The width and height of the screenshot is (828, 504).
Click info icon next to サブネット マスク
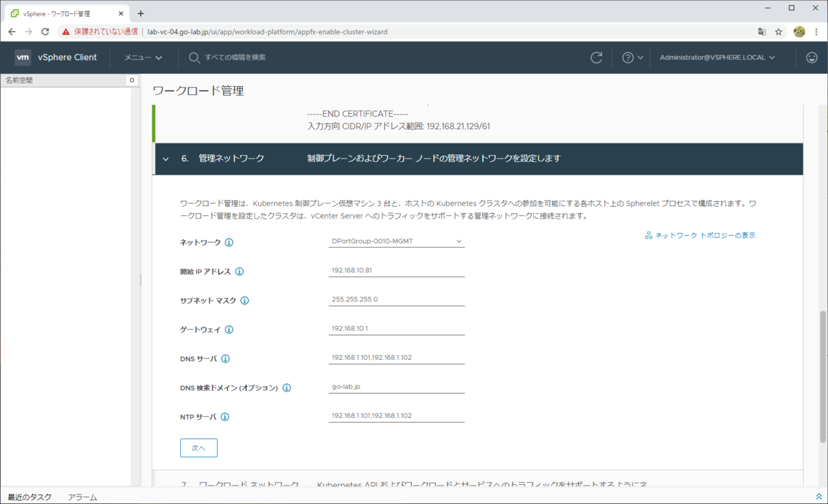[244, 301]
